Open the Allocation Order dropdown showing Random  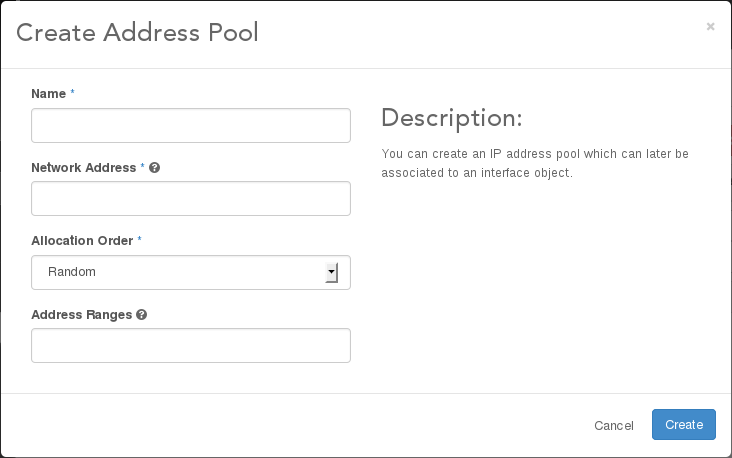180,272
